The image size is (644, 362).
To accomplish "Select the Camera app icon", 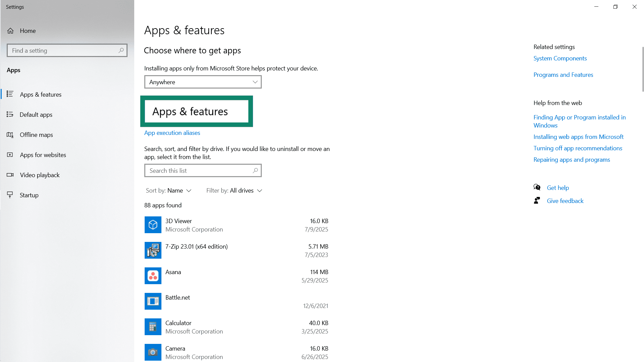I will pyautogui.click(x=153, y=352).
